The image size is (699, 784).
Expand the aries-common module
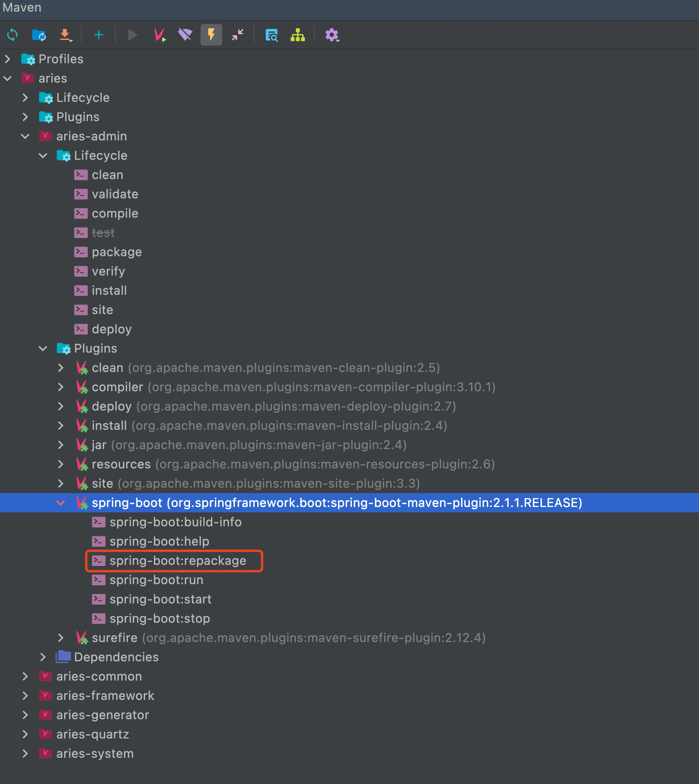click(x=25, y=676)
